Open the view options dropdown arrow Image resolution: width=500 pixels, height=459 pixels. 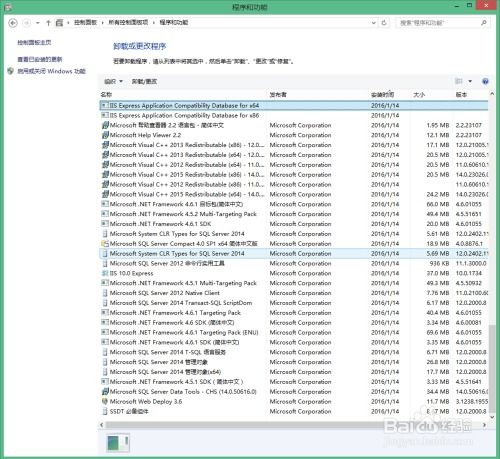470,81
